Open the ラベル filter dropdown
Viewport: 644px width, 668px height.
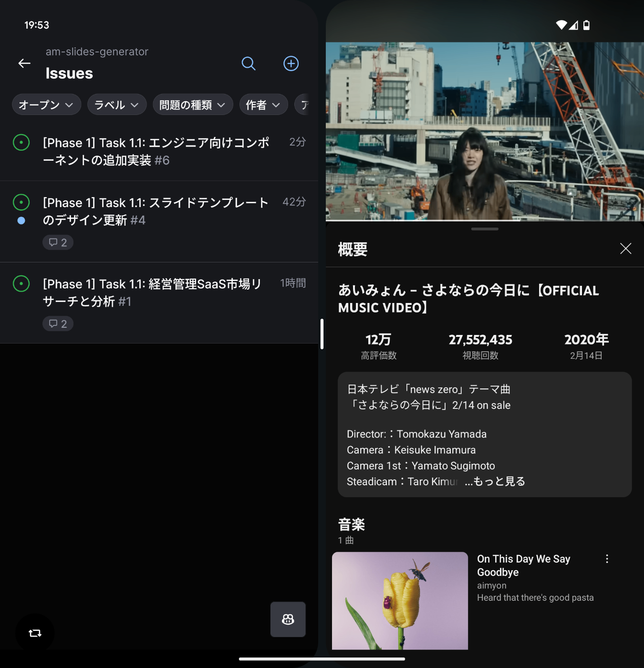pyautogui.click(x=117, y=104)
